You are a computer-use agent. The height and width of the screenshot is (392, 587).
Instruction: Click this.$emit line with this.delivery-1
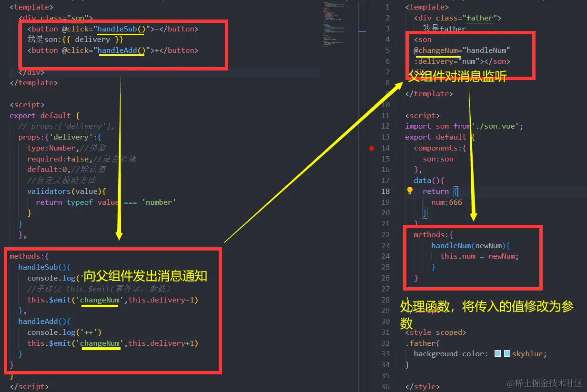112,300
